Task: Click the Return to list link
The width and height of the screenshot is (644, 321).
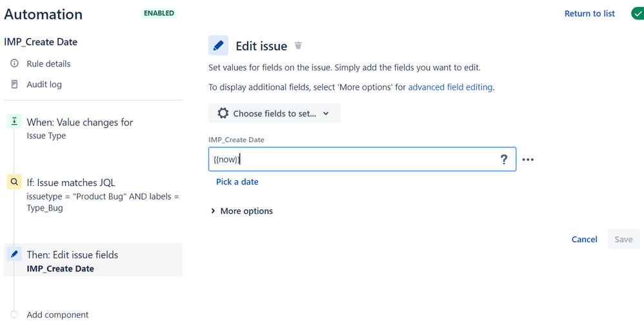Action: [x=590, y=14]
